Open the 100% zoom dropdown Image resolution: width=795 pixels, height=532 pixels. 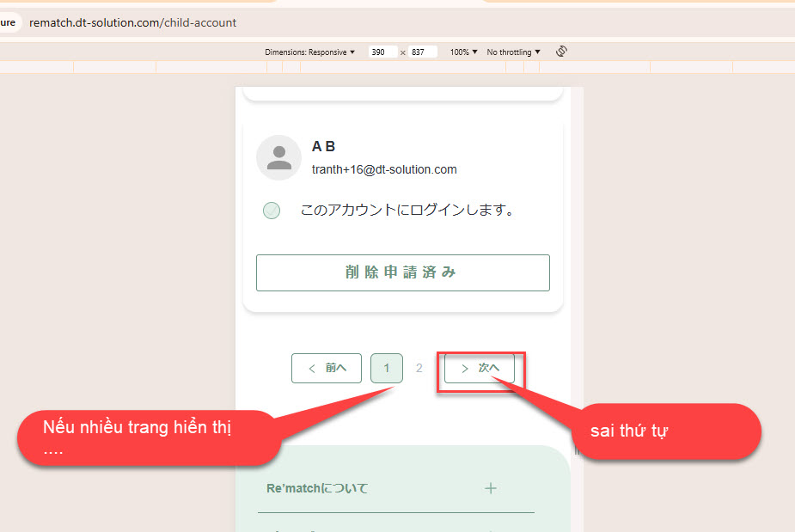tap(463, 52)
